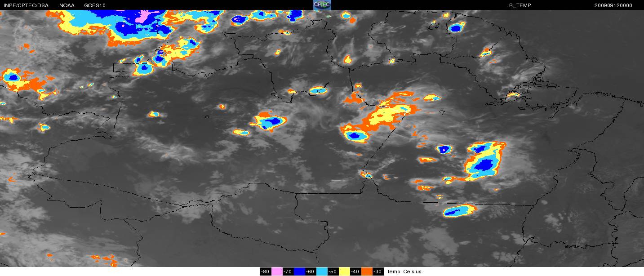Click the -70 legend label
The height and width of the screenshot is (276, 644).
(288, 272)
